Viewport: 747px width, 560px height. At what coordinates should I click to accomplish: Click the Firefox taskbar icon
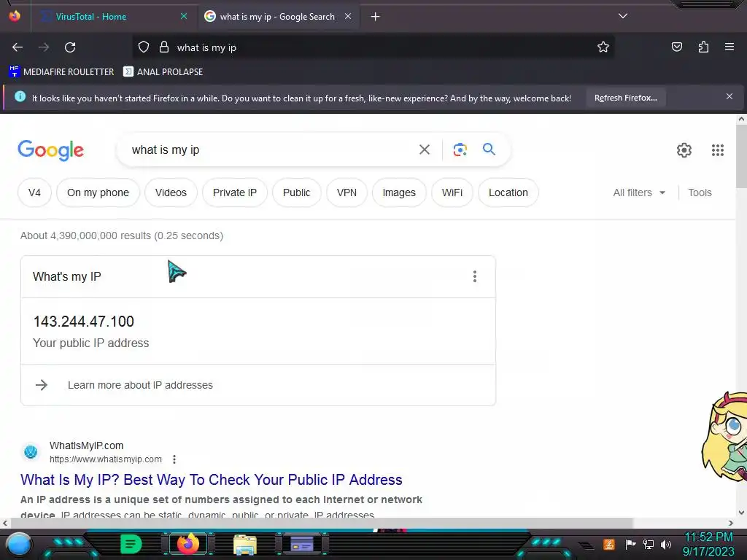coord(187,544)
